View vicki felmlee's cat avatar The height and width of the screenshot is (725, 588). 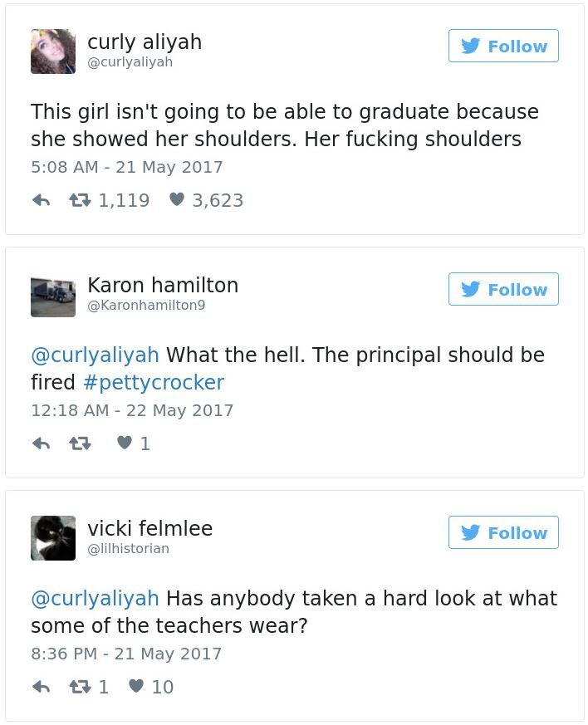point(53,538)
